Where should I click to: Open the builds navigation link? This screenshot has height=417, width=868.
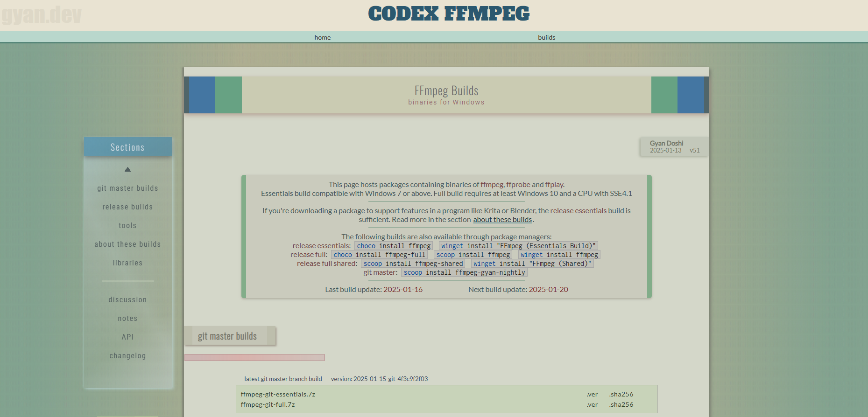pyautogui.click(x=546, y=37)
